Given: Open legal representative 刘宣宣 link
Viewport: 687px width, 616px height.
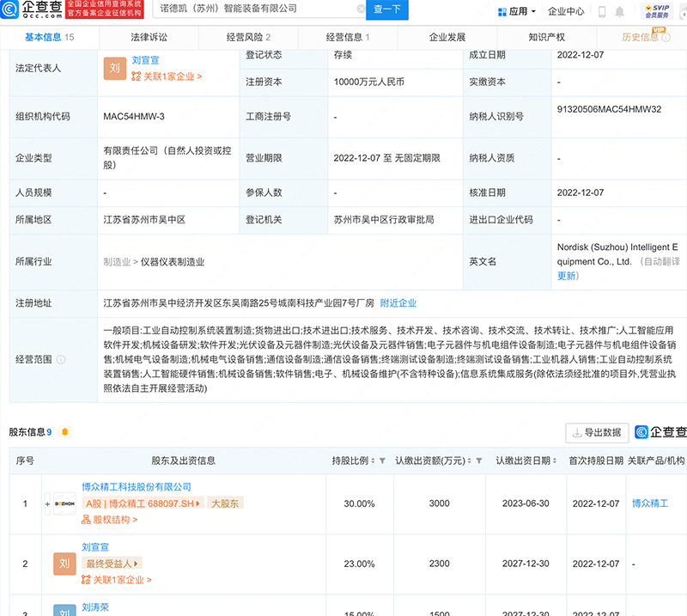Looking at the screenshot, I should 145,60.
